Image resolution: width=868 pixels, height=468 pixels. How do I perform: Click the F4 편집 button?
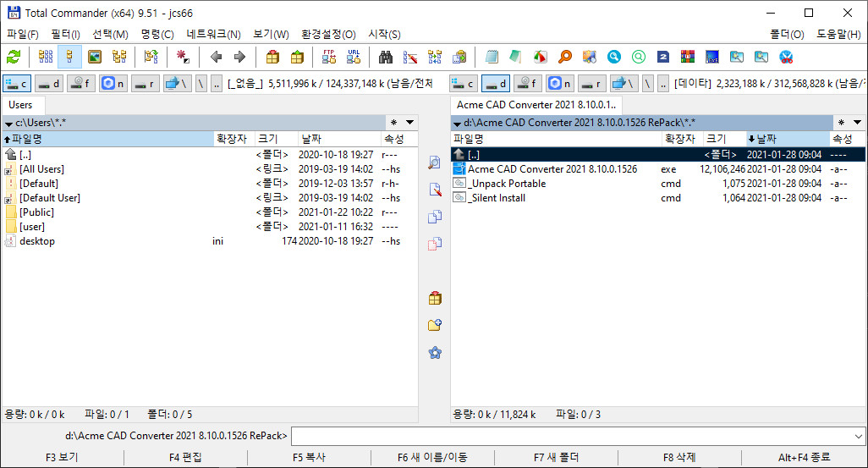(185, 458)
